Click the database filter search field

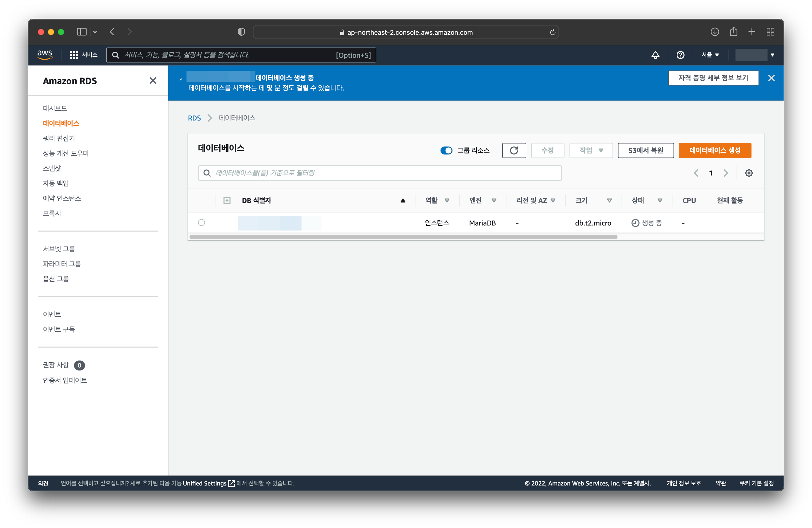[380, 173]
